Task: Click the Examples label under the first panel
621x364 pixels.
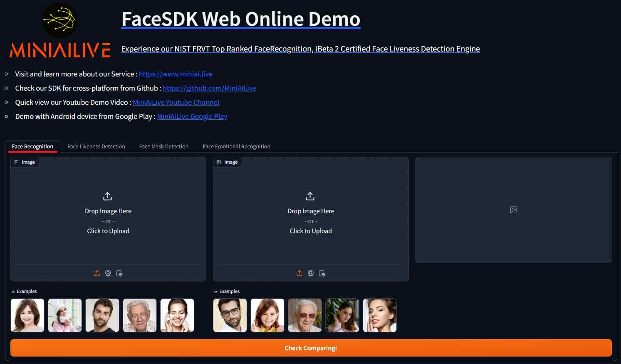Action: [24, 291]
